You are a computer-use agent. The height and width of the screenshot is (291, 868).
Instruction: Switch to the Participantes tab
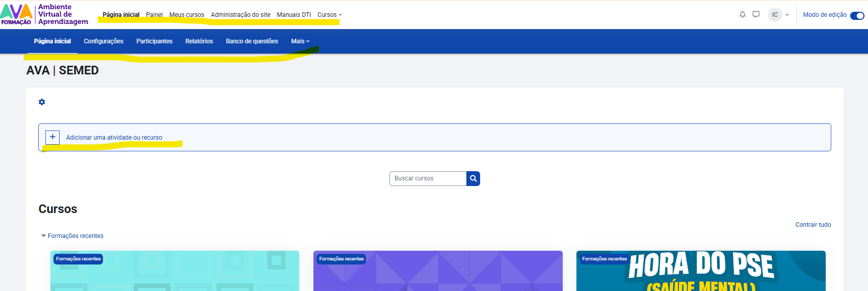pos(154,41)
